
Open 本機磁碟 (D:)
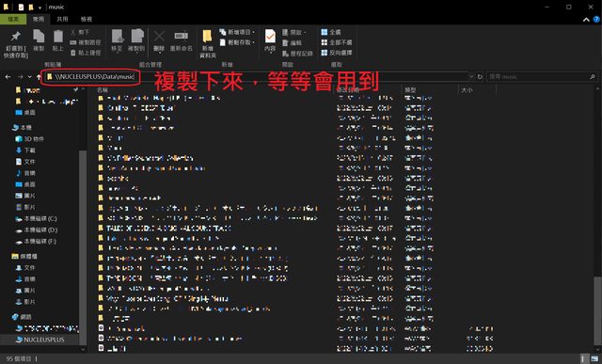[x=36, y=230]
